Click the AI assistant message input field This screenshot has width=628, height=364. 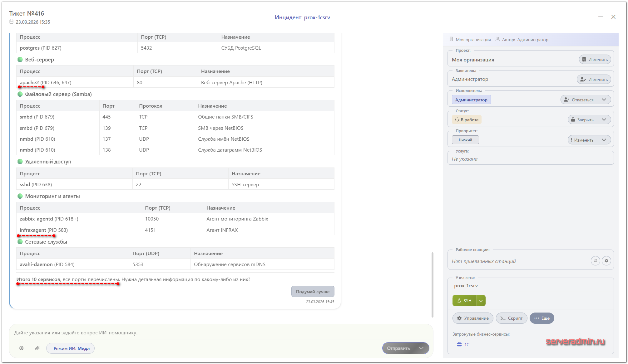tap(219, 333)
